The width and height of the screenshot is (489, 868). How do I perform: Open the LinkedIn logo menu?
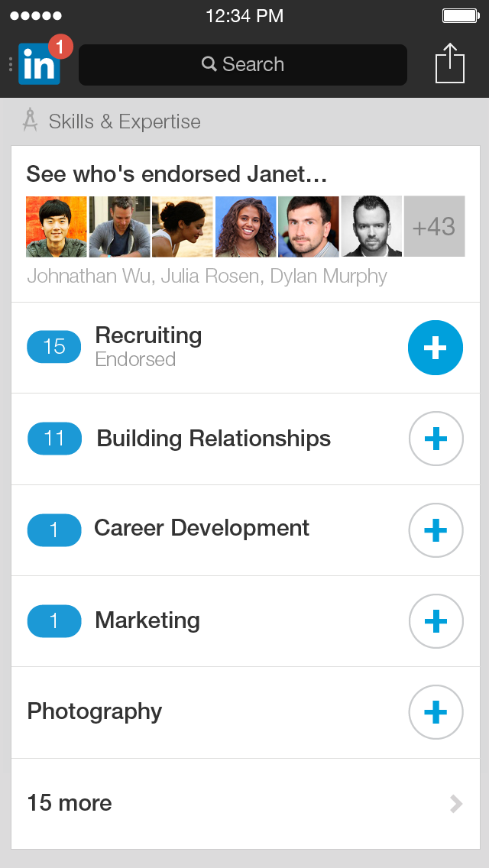click(38, 66)
